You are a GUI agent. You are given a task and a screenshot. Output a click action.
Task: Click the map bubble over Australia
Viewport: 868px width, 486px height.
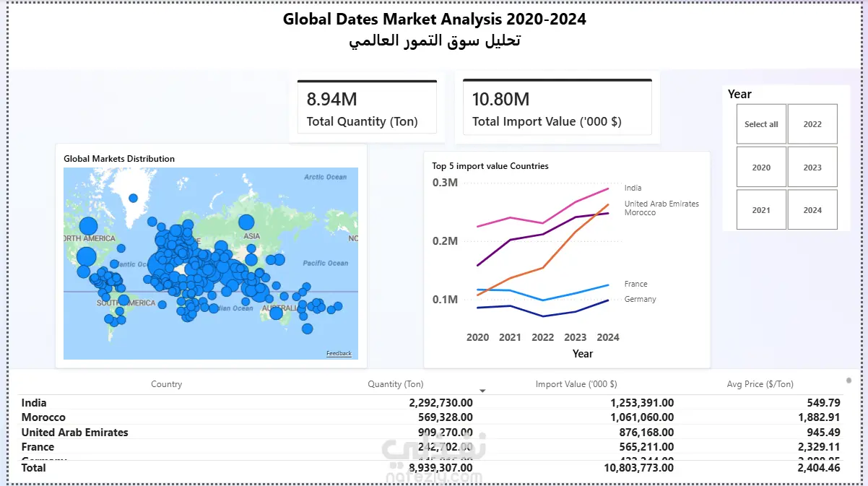(x=276, y=313)
